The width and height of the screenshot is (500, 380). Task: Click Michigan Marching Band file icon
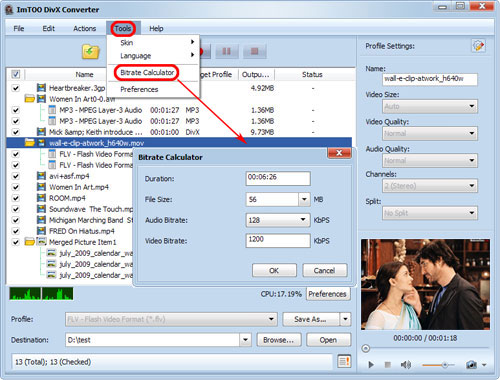[41, 220]
